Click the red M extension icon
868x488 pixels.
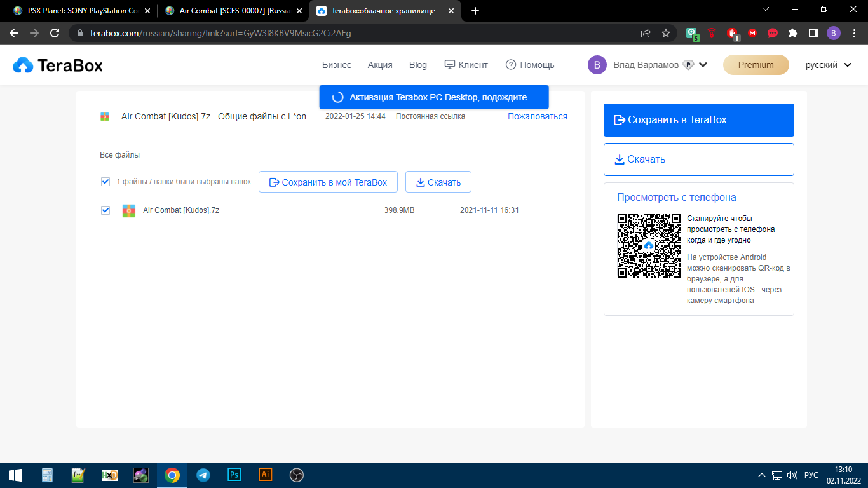pos(752,33)
